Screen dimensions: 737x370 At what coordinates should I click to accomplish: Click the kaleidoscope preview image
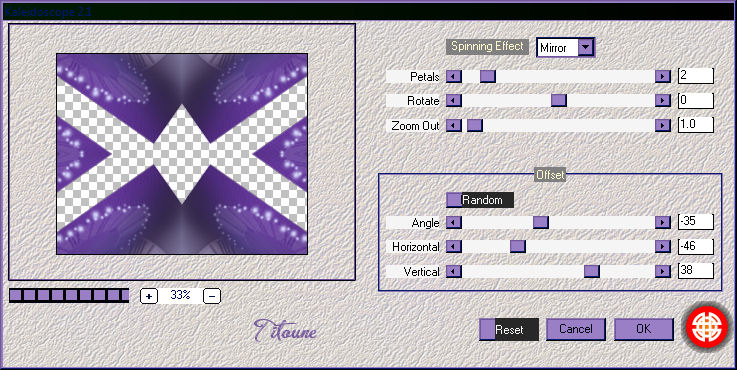tap(182, 154)
